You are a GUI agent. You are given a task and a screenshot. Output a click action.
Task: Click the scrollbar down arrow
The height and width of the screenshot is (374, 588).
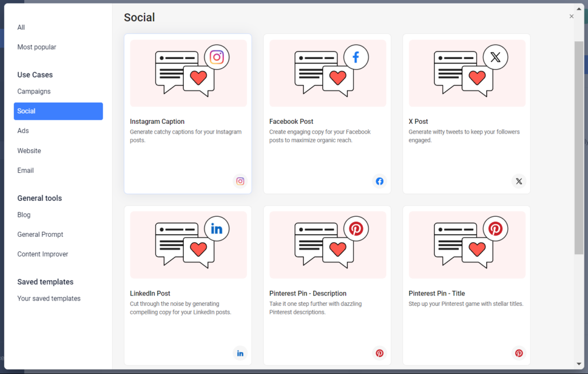pyautogui.click(x=579, y=364)
